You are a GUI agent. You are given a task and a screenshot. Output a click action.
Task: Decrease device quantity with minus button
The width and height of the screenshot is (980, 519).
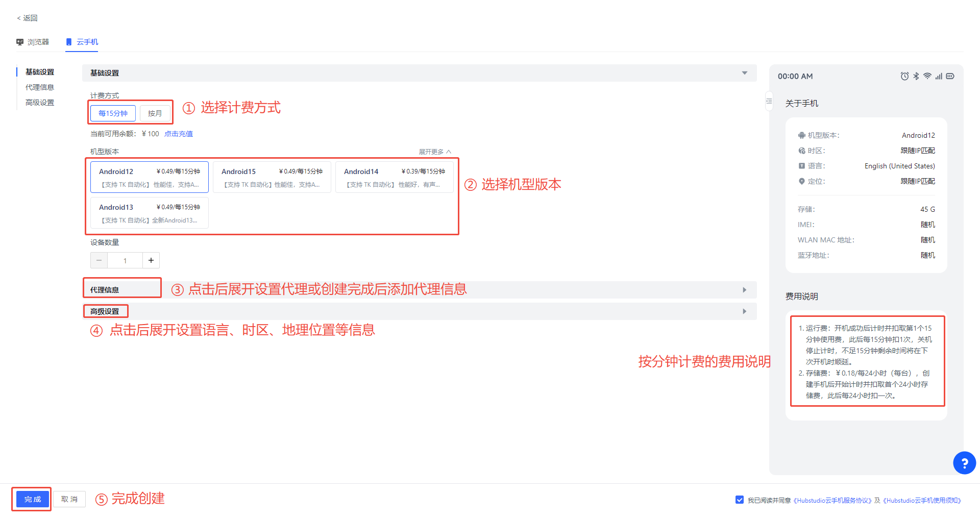99,260
